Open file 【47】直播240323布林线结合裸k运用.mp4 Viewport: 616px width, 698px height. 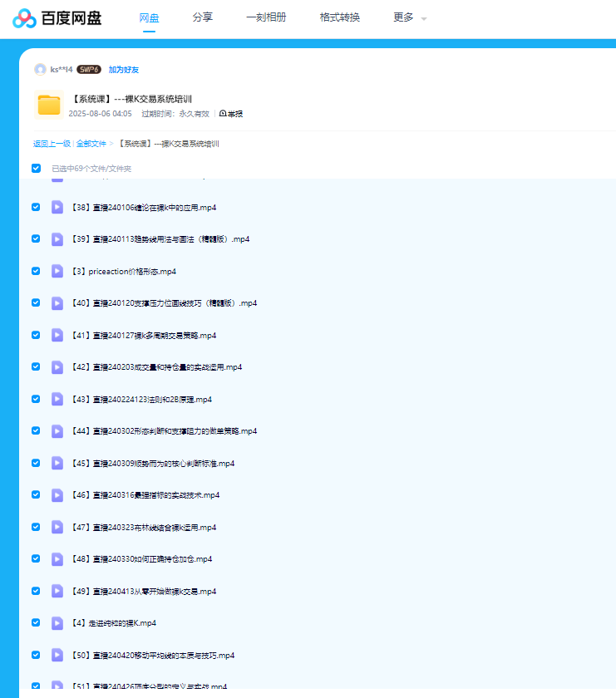coord(144,528)
